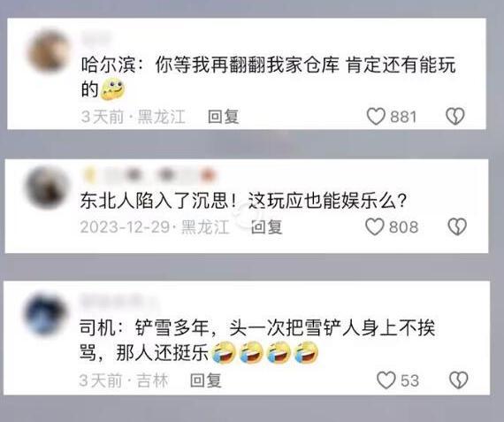504x422 pixels.
Task: Select the 哈尔滨 comment text
Action: coord(268,77)
